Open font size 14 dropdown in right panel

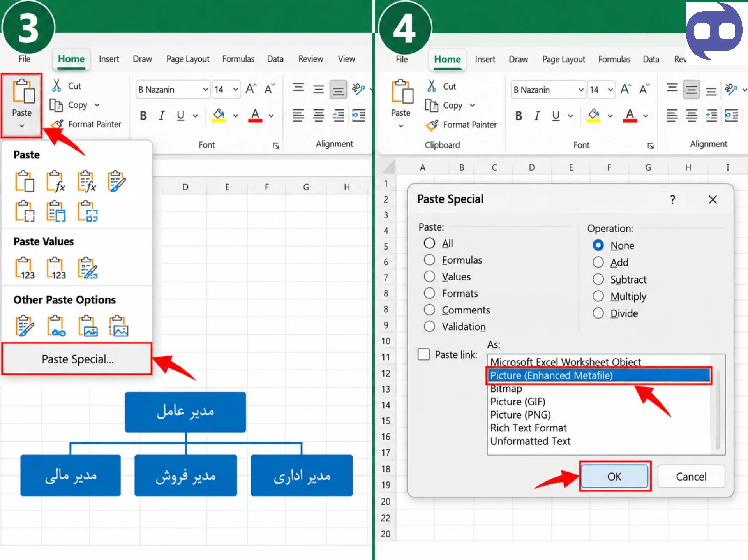610,90
